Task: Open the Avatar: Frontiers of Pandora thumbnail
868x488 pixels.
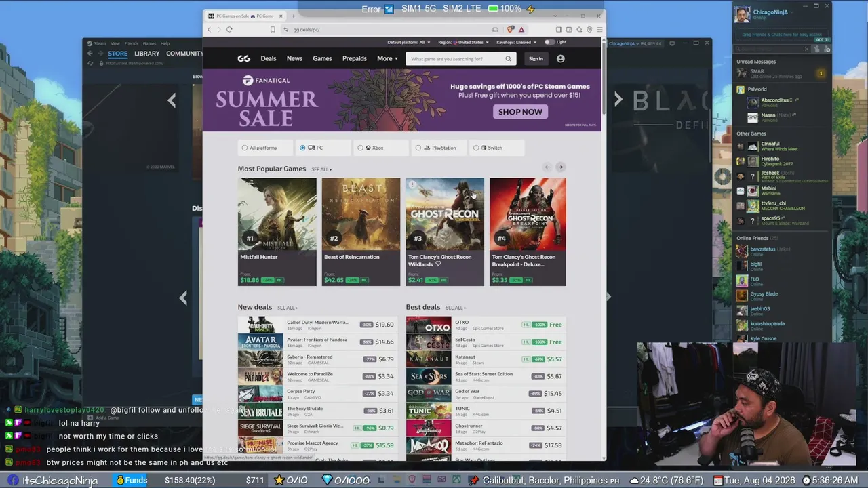Action: [260, 342]
